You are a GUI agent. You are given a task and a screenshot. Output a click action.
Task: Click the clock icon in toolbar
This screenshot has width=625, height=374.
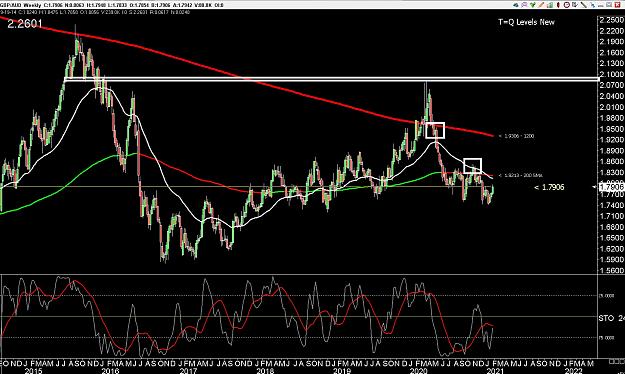(566, 5)
